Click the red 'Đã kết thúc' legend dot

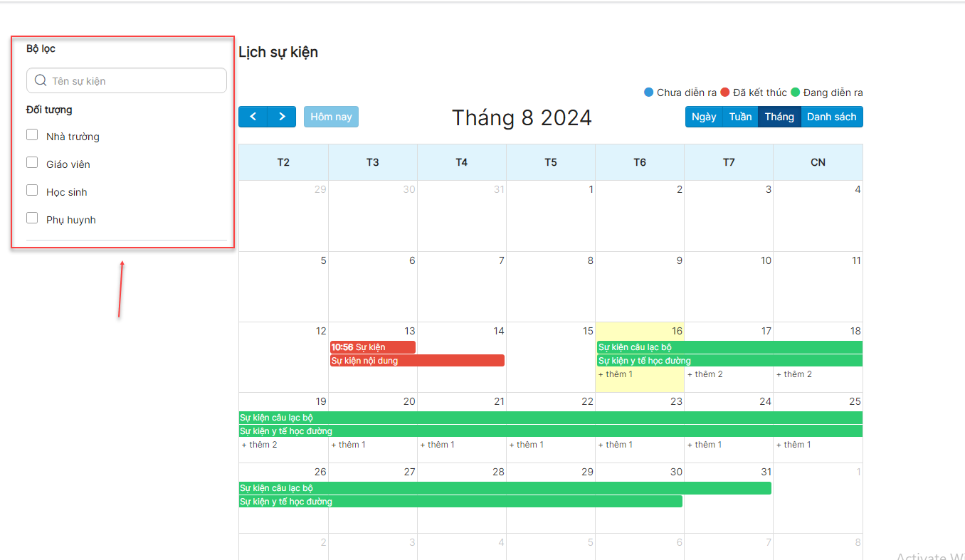[x=725, y=93]
